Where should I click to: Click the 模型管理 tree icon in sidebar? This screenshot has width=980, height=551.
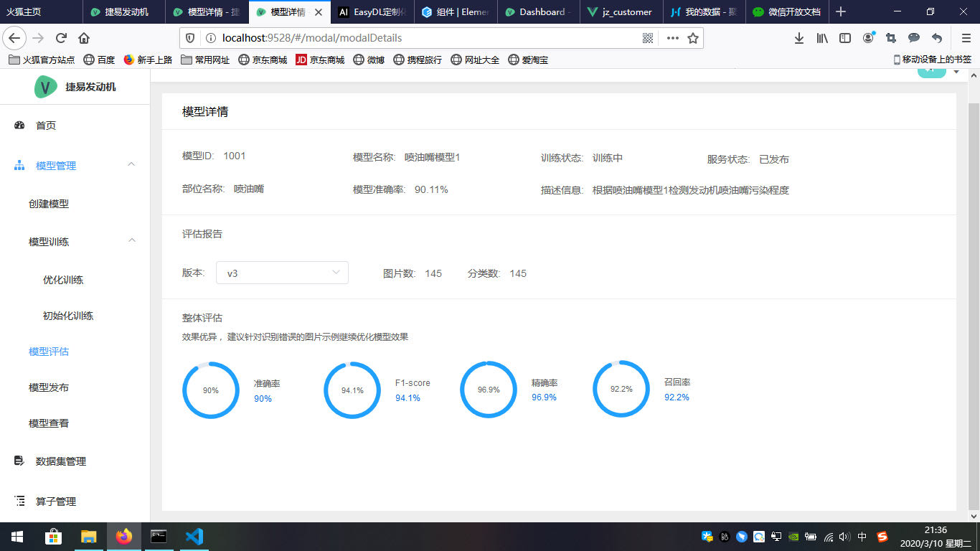pyautogui.click(x=20, y=166)
